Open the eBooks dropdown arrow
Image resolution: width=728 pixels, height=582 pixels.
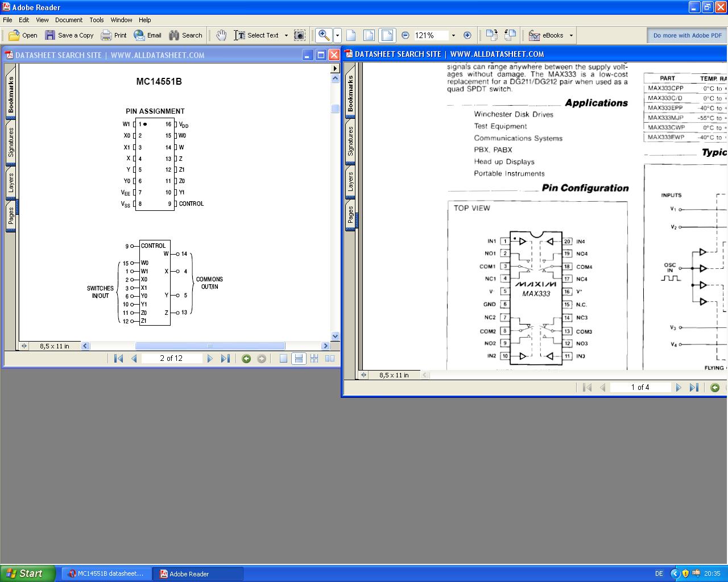pyautogui.click(x=571, y=35)
